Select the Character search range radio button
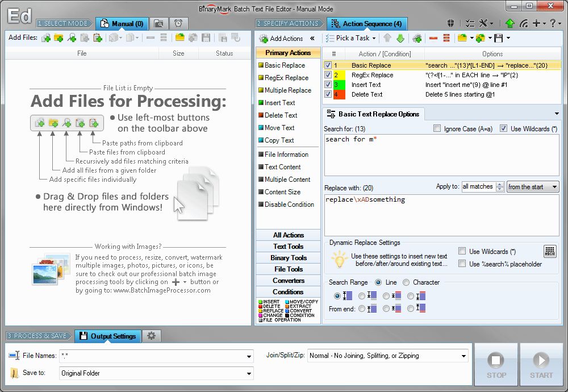Viewport: 568px width, 392px height. pyautogui.click(x=406, y=282)
